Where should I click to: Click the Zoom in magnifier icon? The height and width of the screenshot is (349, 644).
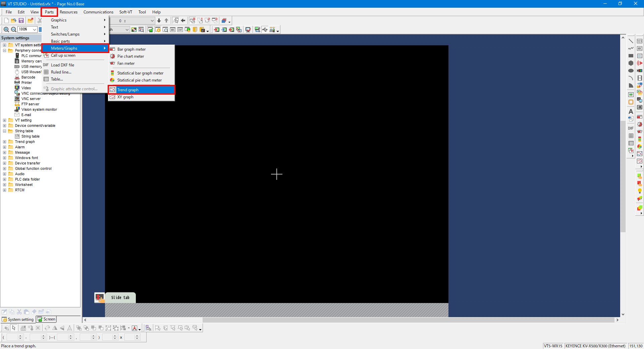(6, 30)
